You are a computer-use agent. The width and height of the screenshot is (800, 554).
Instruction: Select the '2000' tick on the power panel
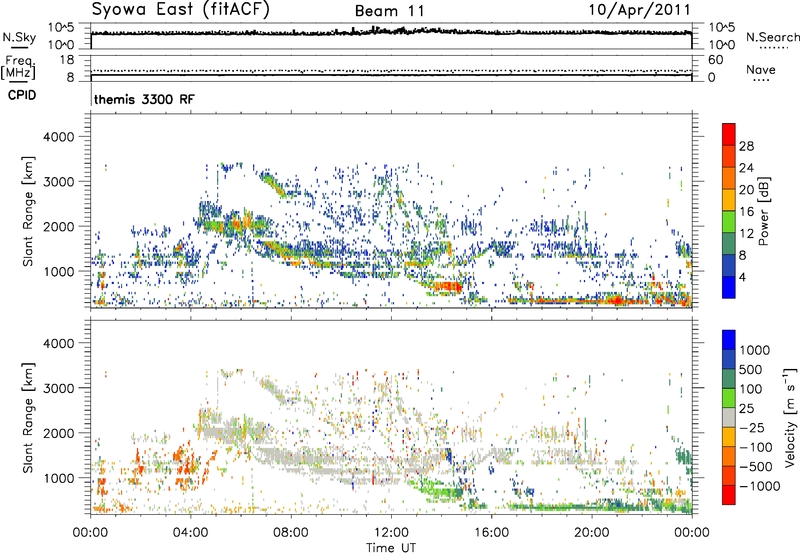point(58,226)
